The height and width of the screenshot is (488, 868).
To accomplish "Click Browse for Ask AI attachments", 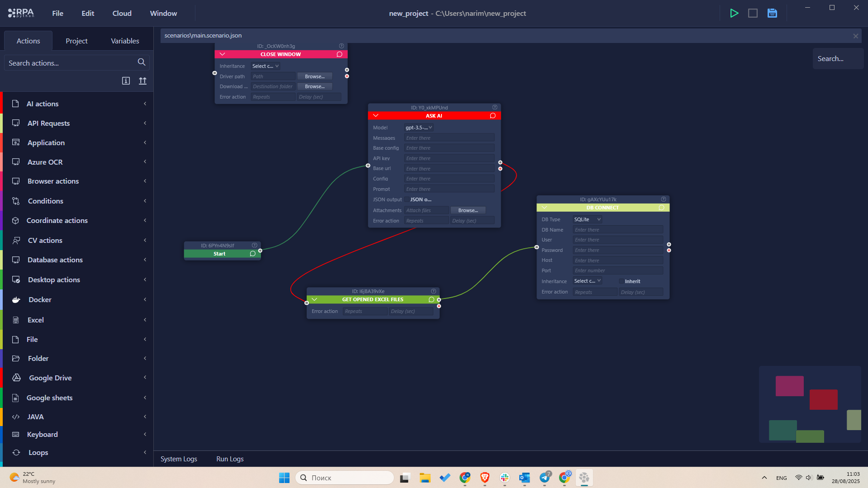I will [468, 210].
